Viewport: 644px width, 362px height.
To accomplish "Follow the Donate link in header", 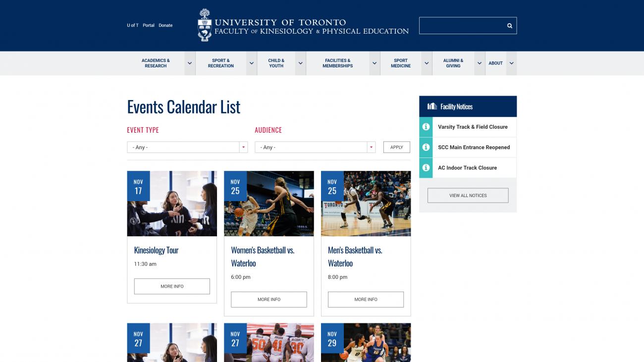I will [x=165, y=25].
